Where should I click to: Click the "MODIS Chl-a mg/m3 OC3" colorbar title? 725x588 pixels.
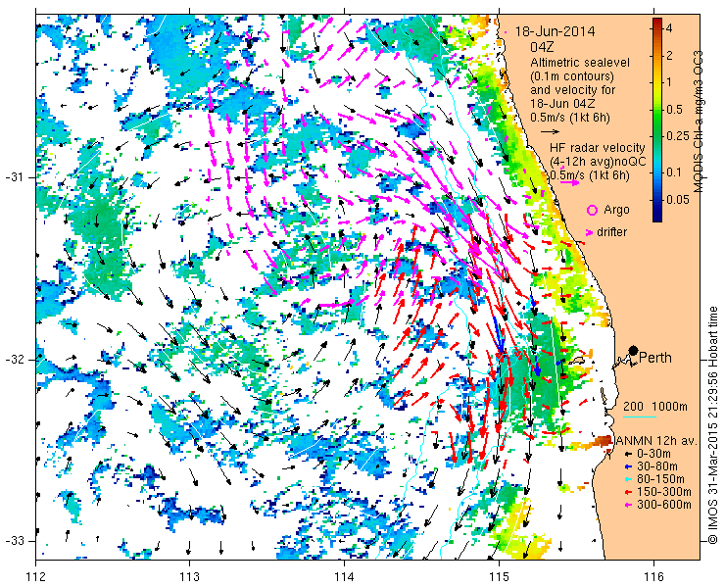tap(698, 122)
